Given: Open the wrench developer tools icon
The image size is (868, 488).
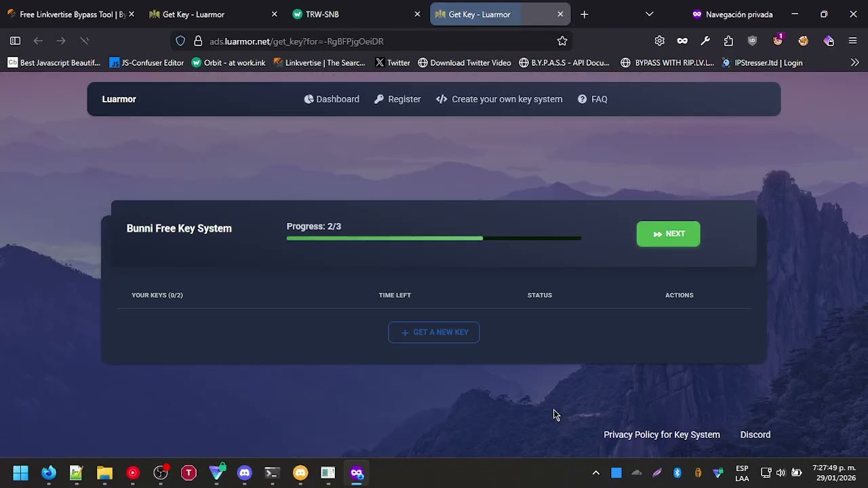Looking at the screenshot, I should 705,41.
